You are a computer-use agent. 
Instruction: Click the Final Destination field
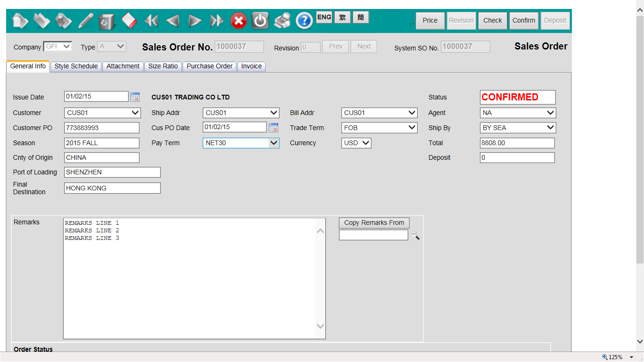point(112,188)
